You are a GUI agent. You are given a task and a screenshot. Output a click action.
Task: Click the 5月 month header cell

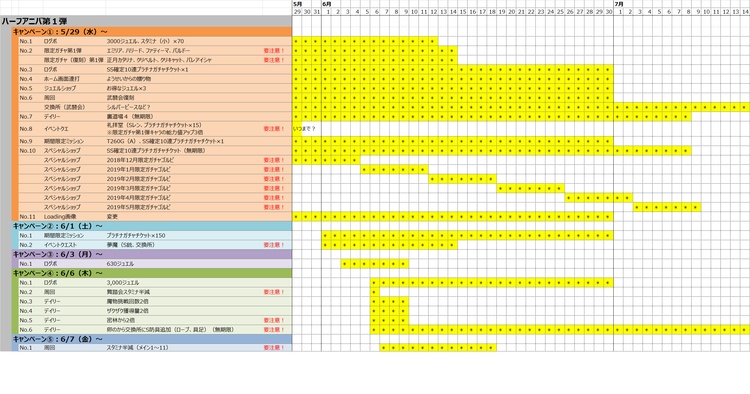click(298, 4)
